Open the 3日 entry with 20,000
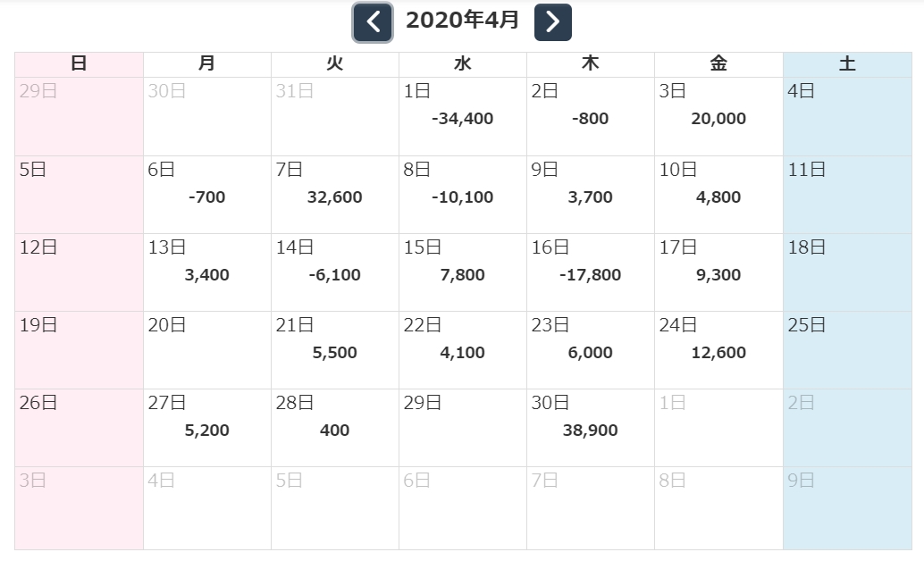Image resolution: width=924 pixels, height=569 pixels. 718,117
